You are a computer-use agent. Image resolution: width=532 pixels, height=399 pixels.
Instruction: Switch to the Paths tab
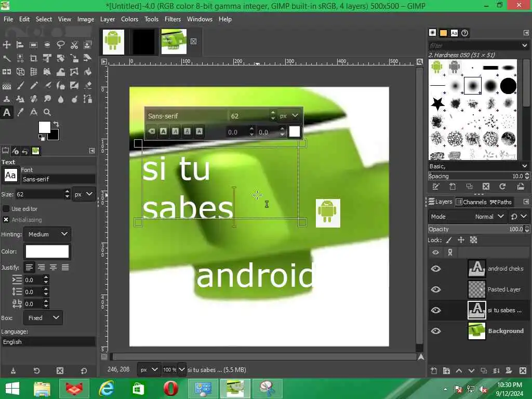click(x=500, y=202)
